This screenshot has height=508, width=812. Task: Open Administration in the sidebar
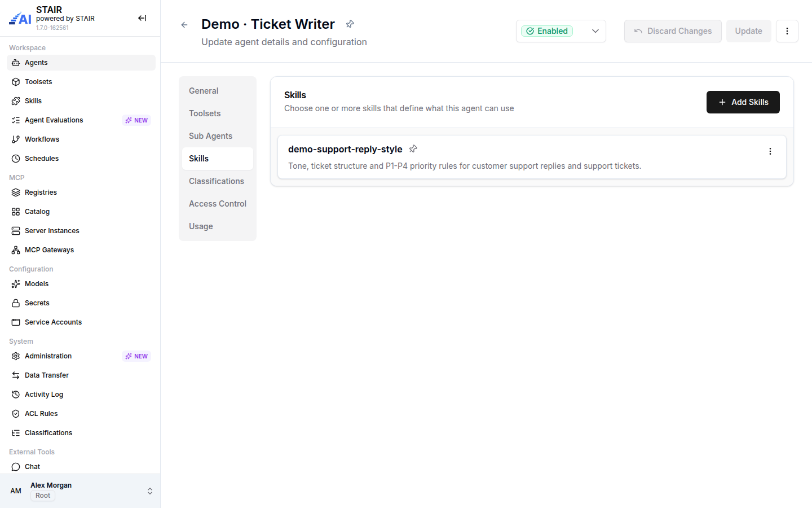(81, 356)
